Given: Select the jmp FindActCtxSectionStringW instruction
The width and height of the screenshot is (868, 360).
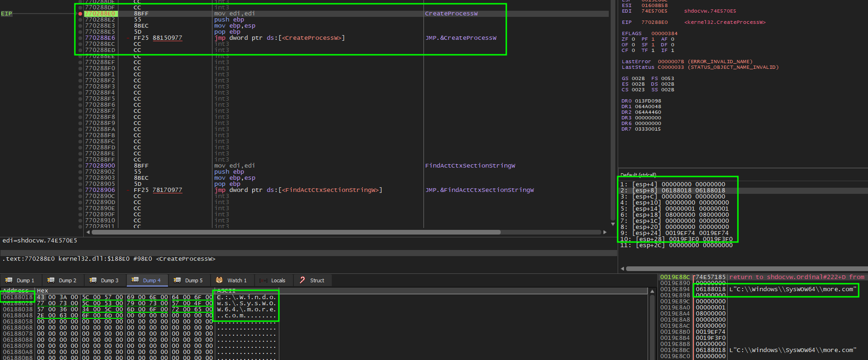Looking at the screenshot, I should [298, 190].
